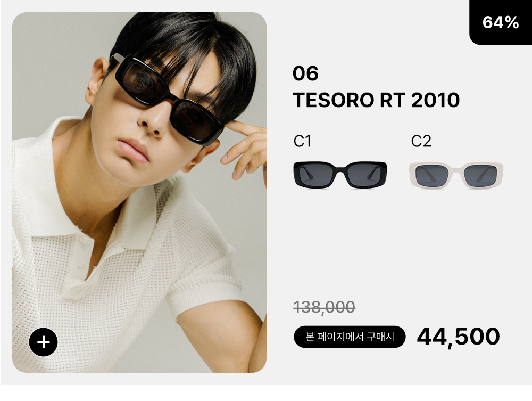Image resolution: width=532 pixels, height=401 pixels.
Task: Click the right lens of black C1 sunglasses
Action: click(364, 175)
